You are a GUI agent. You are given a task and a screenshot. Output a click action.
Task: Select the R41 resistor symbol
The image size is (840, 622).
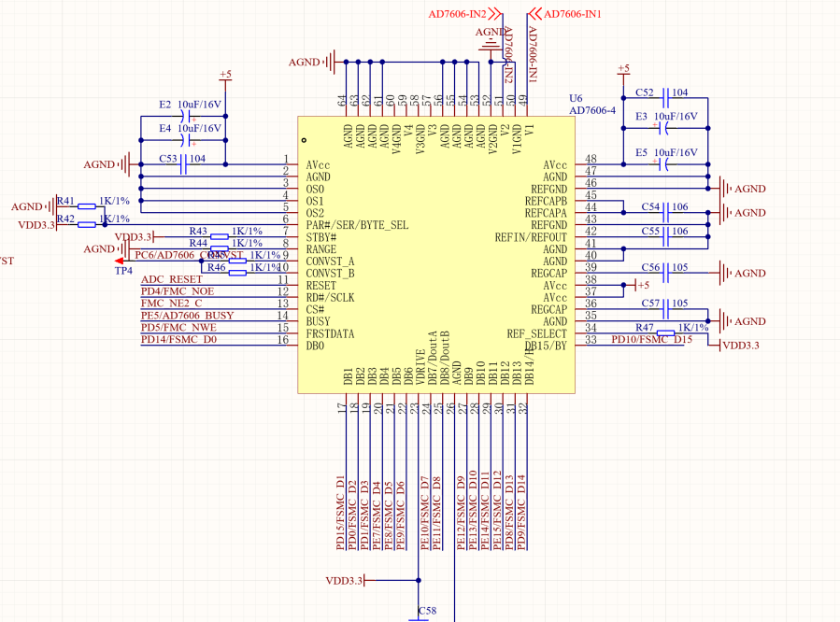click(87, 206)
